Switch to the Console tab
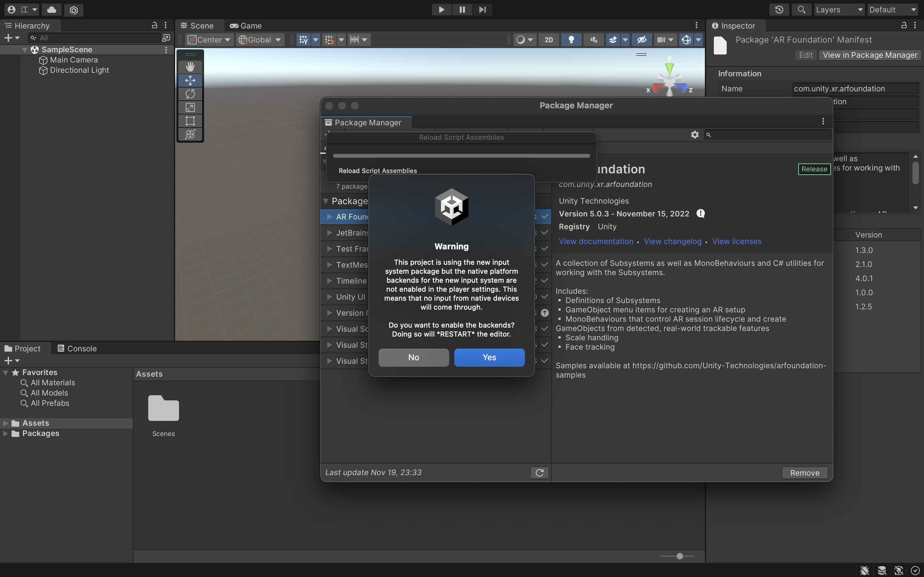924x577 pixels. click(77, 348)
